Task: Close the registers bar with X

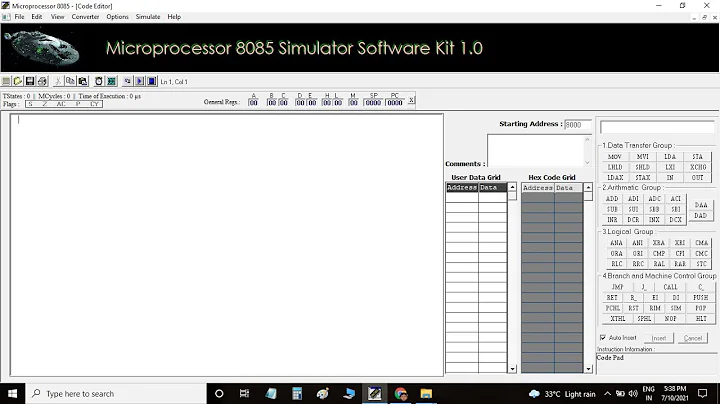Action: pos(411,100)
